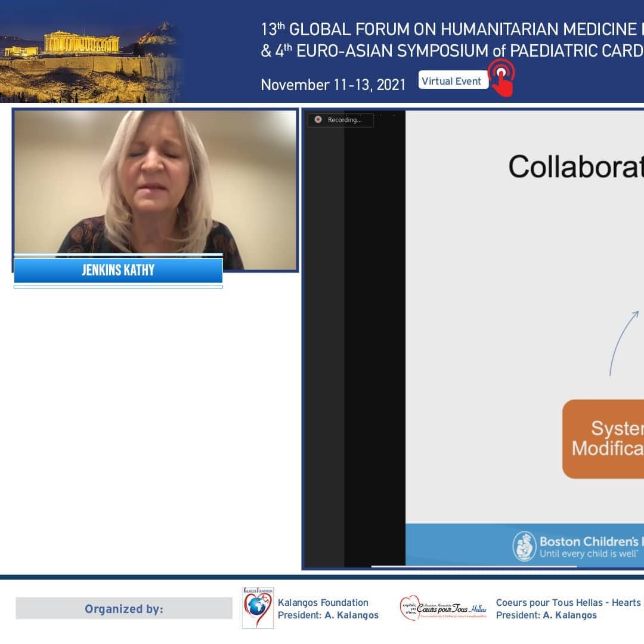Viewport: 644px width, 644px height.
Task: Click the Acropolis night photo in header
Action: [x=89, y=52]
